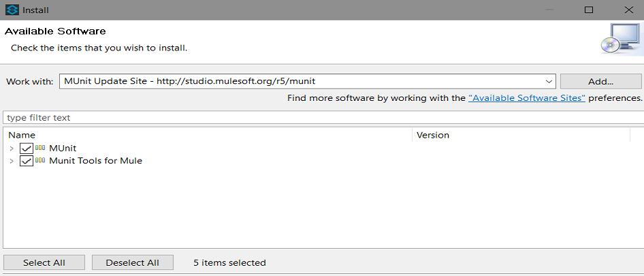Click the Deselect All button
The width and height of the screenshot is (644, 276).
[x=133, y=262]
